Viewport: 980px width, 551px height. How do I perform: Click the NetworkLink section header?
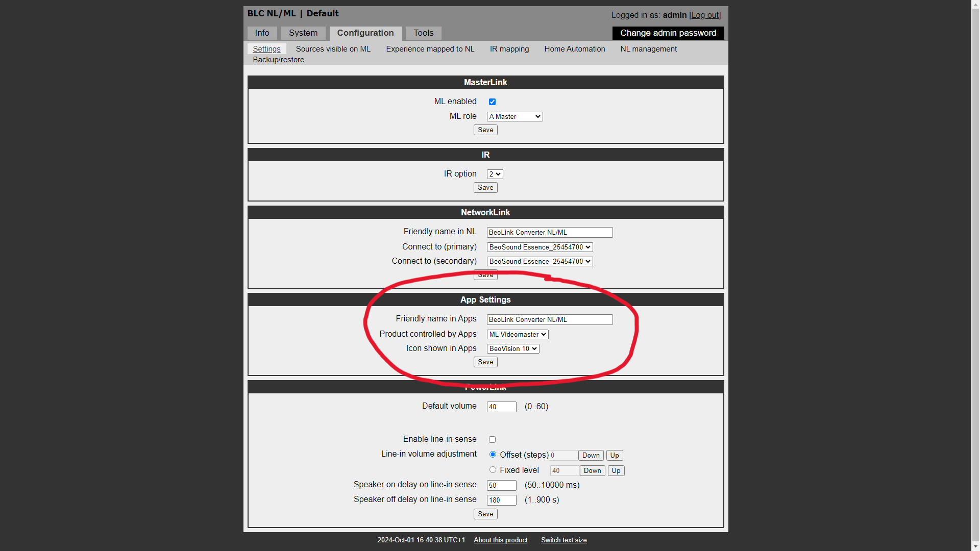pyautogui.click(x=485, y=213)
